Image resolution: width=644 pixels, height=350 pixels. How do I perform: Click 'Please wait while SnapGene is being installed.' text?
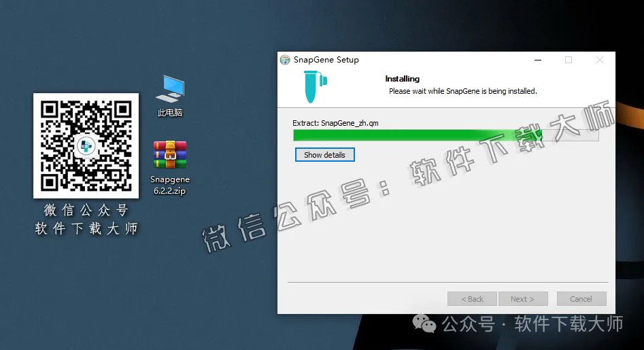[x=463, y=91]
